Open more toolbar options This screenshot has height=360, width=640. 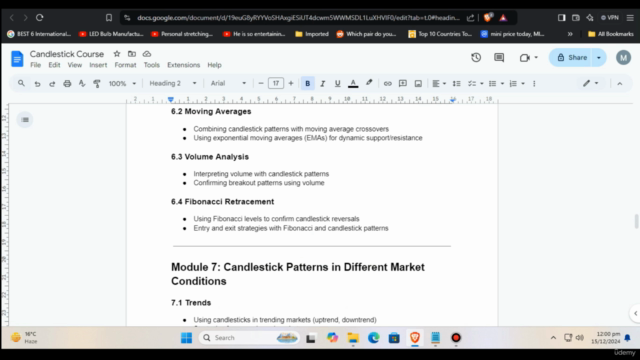pyautogui.click(x=534, y=84)
